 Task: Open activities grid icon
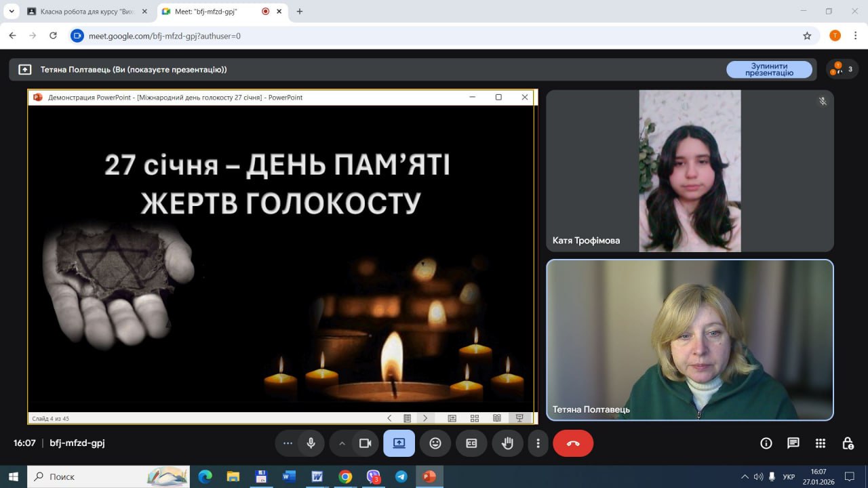821,443
